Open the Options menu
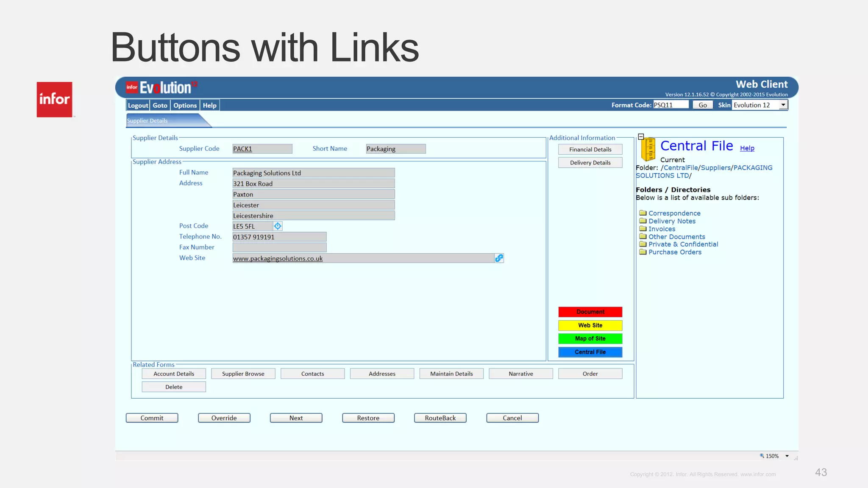868x488 pixels. 185,105
